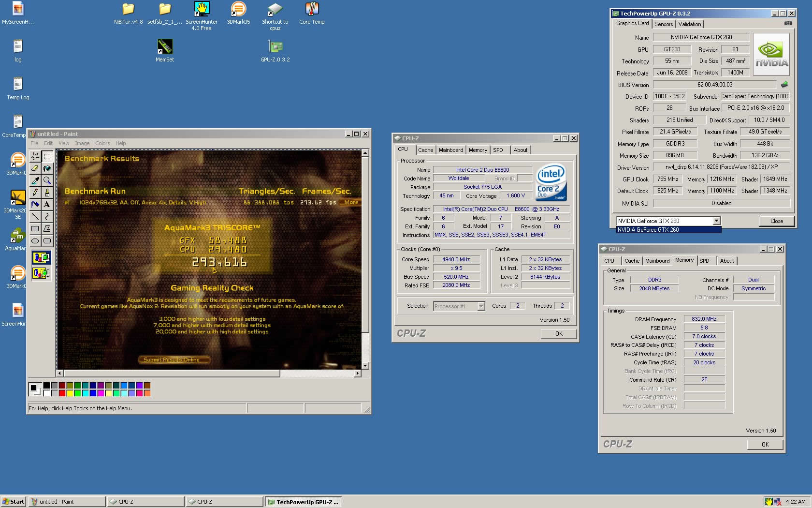Select the Brush tool in Paint

47,193
